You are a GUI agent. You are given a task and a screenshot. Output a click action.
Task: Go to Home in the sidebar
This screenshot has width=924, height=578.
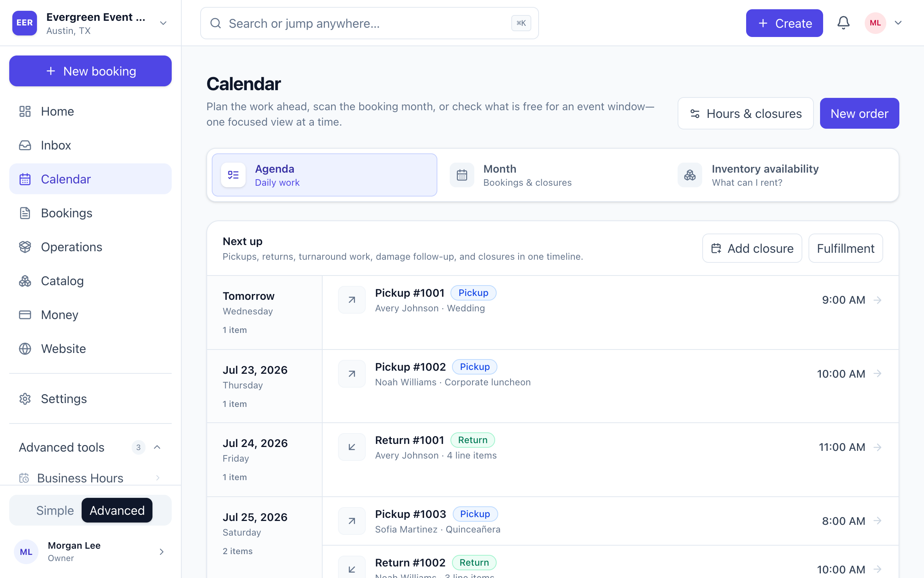90,111
